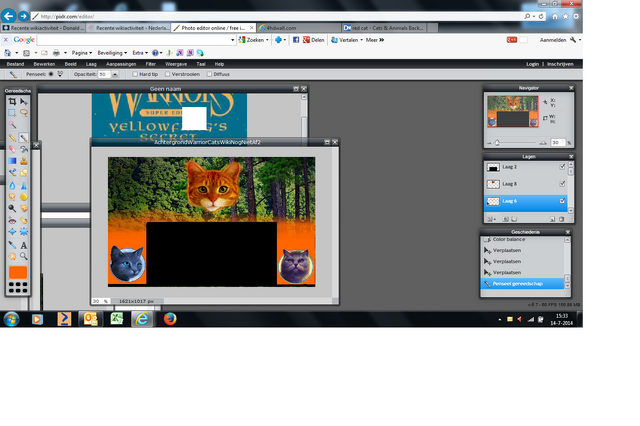Open the Opaciteit dropdown arrow
The image size is (640, 426).
coord(115,74)
